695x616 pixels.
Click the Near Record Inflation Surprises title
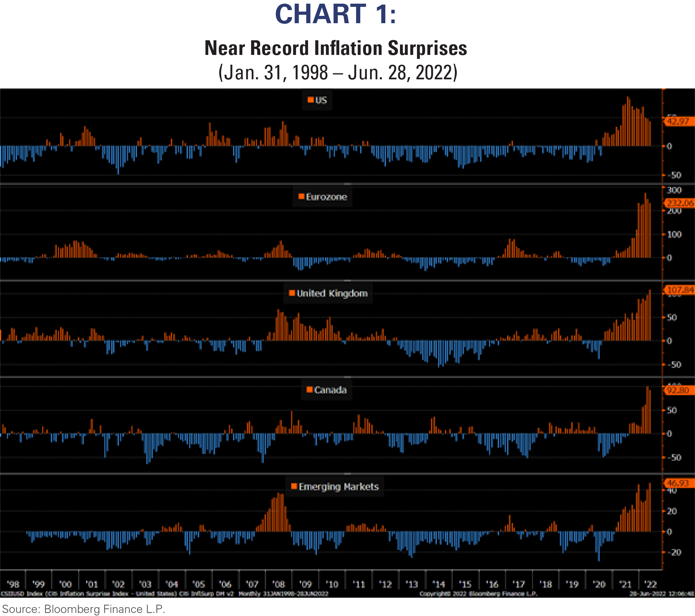[336, 48]
